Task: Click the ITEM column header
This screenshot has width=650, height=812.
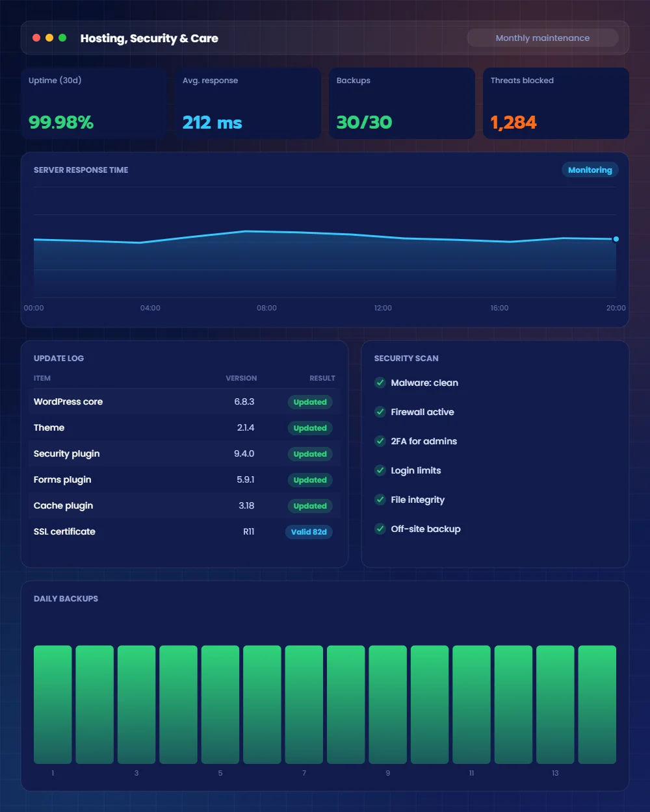Action: [42, 378]
